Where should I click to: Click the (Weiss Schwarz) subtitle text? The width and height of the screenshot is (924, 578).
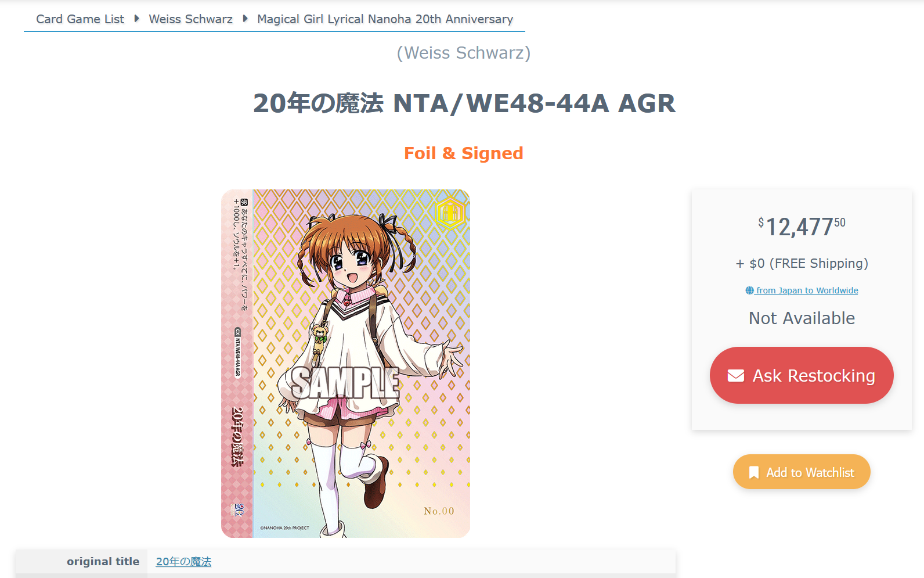(464, 53)
